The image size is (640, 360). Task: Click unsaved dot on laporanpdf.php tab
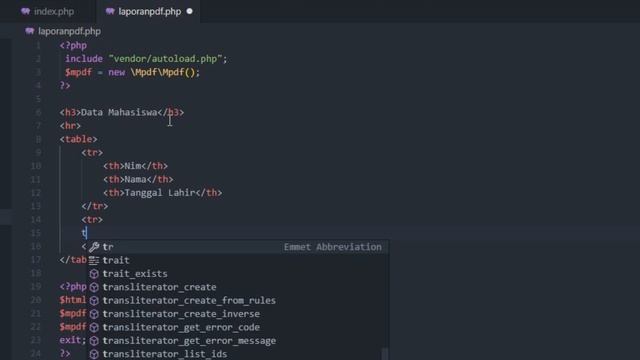[x=189, y=11]
